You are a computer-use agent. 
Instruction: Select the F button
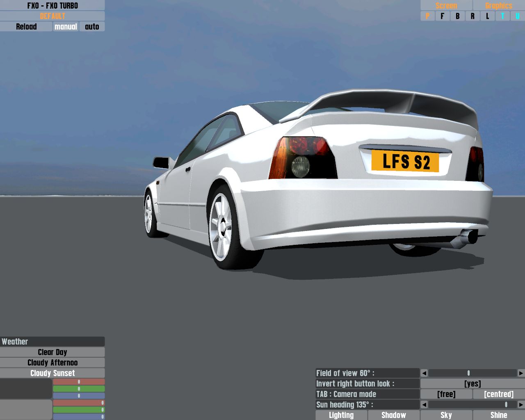tap(442, 16)
